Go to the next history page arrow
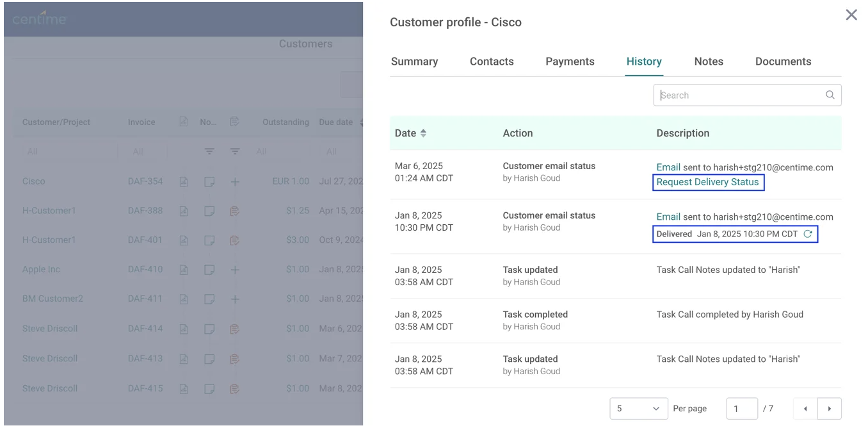Image resolution: width=868 pixels, height=428 pixels. [x=830, y=408]
